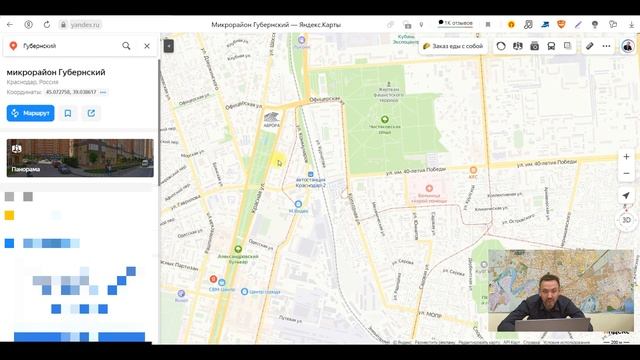Open the map layers selector icon
640x360 pixels.
(568, 46)
